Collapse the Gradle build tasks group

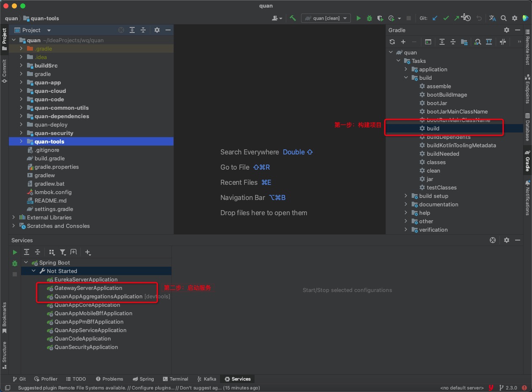pyautogui.click(x=406, y=78)
